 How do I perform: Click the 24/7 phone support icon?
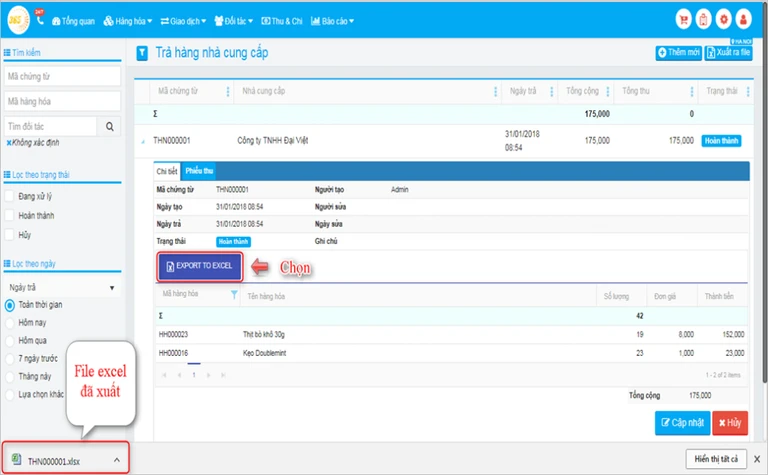point(40,17)
